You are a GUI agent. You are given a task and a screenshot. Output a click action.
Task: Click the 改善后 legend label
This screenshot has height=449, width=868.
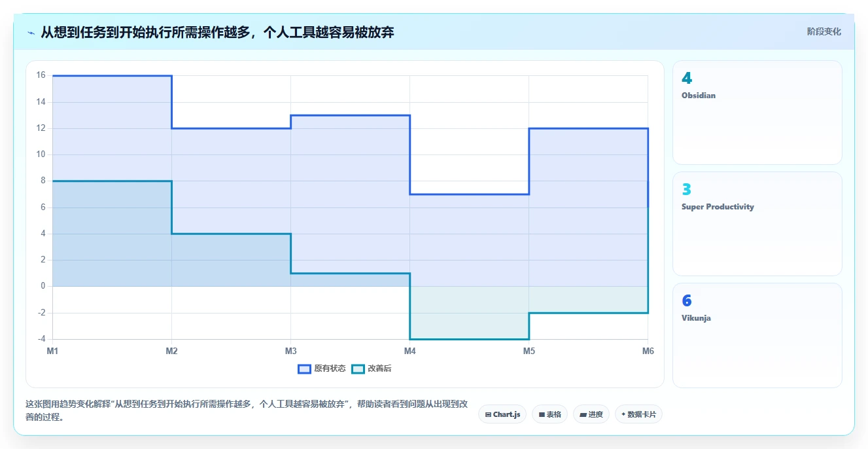point(379,368)
